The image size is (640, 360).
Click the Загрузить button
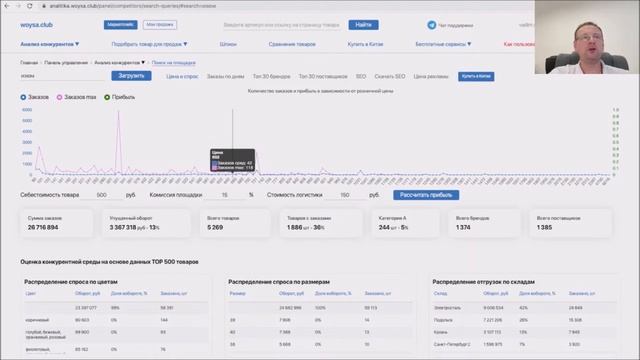(x=131, y=76)
